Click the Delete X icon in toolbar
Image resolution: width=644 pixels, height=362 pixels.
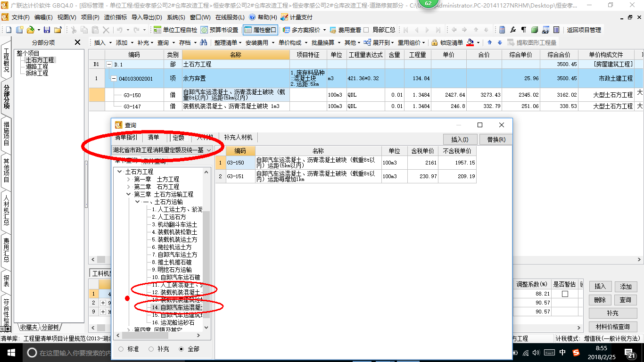tap(106, 30)
